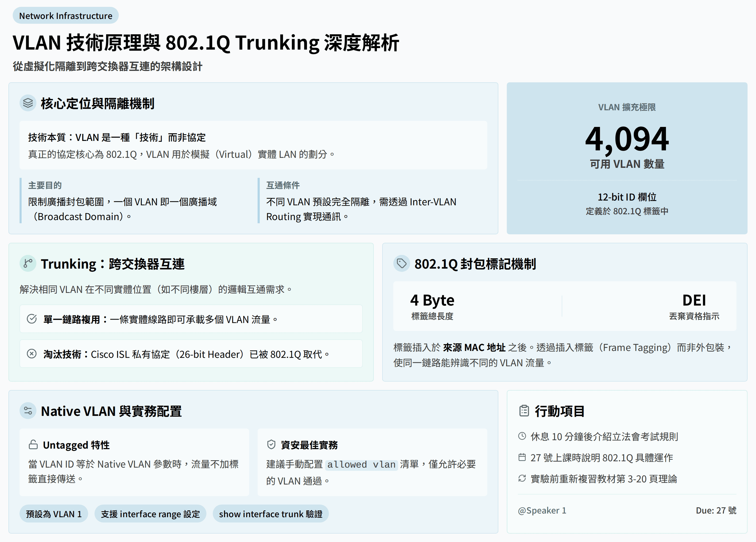Click the 支援 interface range 設定 chip

150,514
